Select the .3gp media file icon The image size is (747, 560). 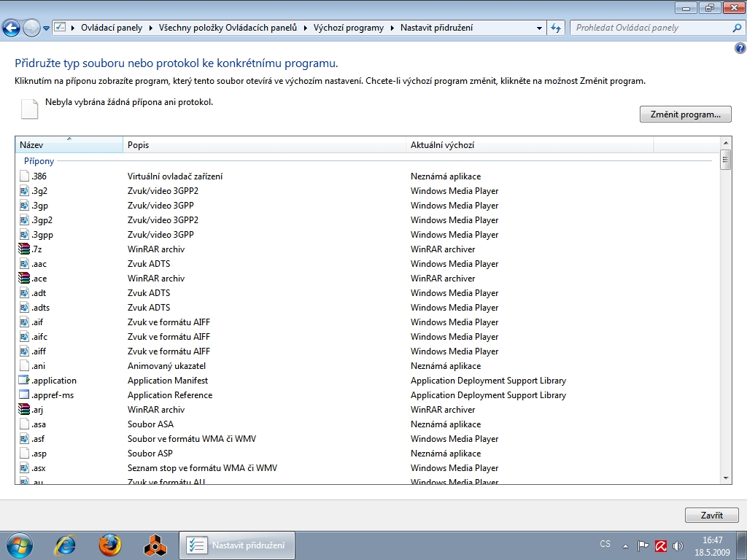point(24,206)
